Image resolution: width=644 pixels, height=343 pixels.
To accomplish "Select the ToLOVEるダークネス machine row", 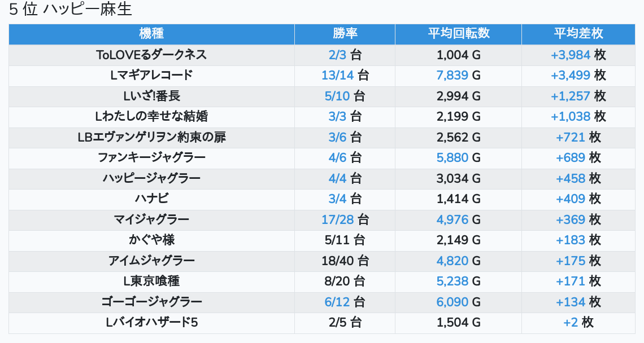I will pyautogui.click(x=322, y=55).
